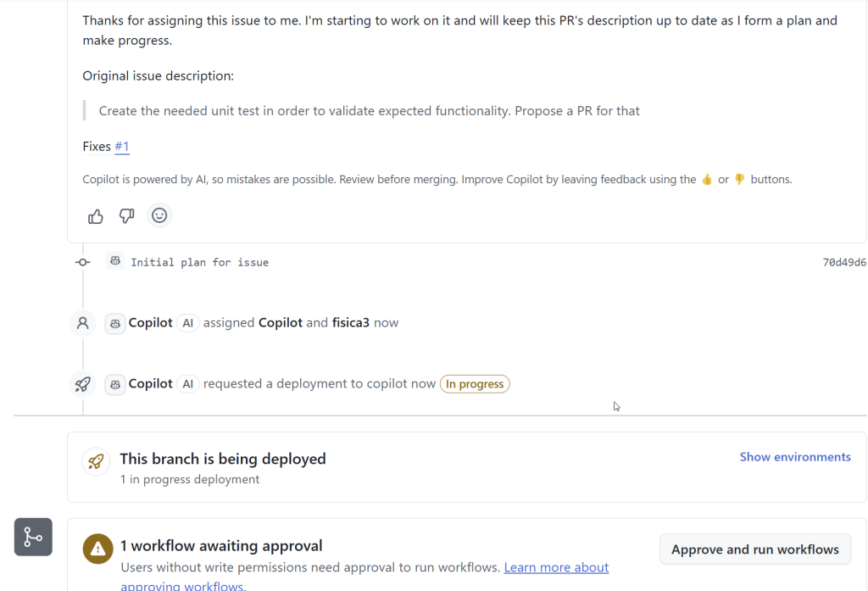Click the person icon for assignment event
The width and height of the screenshot is (868, 591).
click(x=82, y=323)
